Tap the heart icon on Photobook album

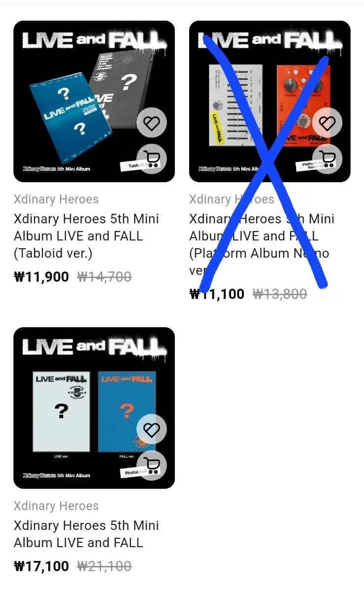[x=152, y=429]
